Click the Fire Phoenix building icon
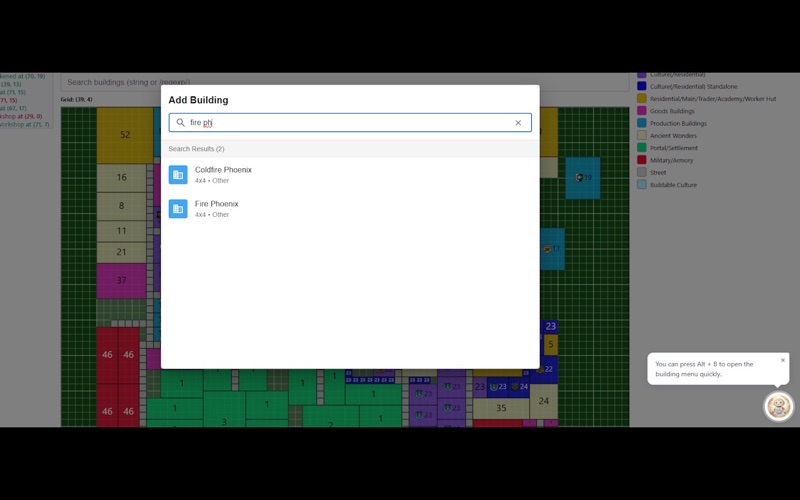The height and width of the screenshot is (500, 800). [178, 209]
